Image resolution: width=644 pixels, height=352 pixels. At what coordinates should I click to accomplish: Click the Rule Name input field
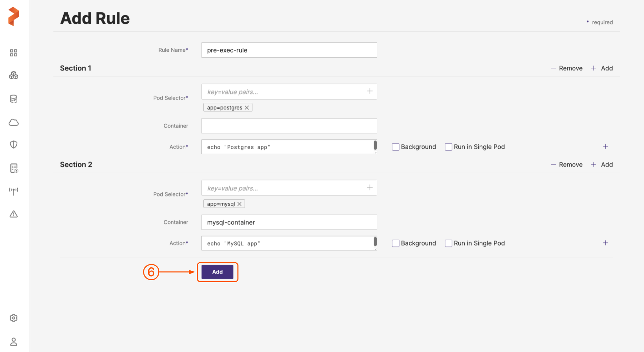289,50
